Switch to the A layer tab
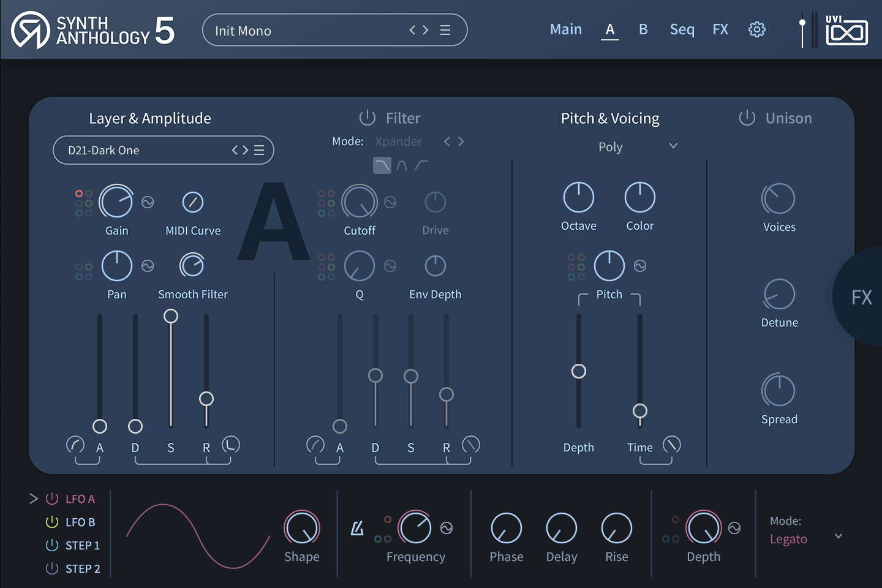The image size is (882, 588). pyautogui.click(x=610, y=29)
